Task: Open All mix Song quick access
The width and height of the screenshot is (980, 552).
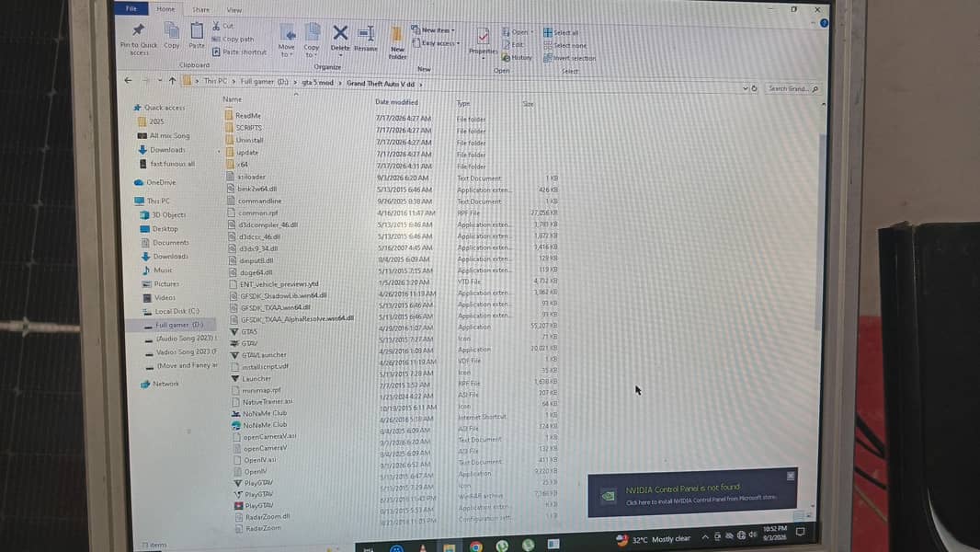Action: pos(164,135)
